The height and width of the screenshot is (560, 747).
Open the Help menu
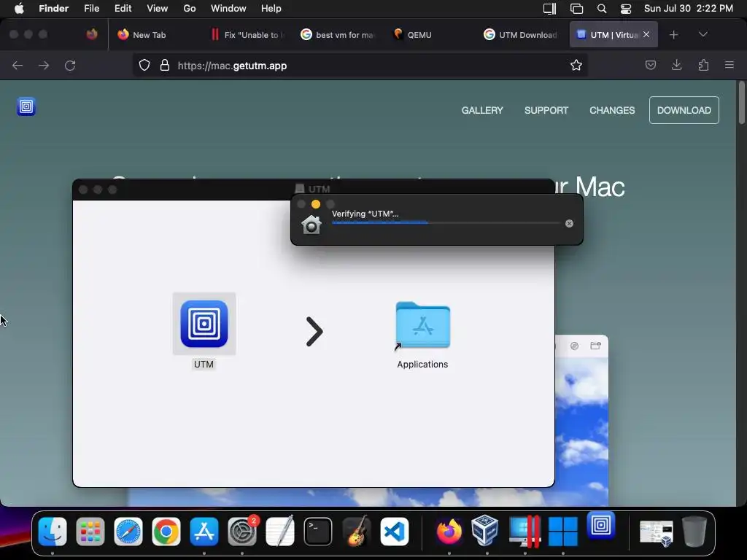271,9
